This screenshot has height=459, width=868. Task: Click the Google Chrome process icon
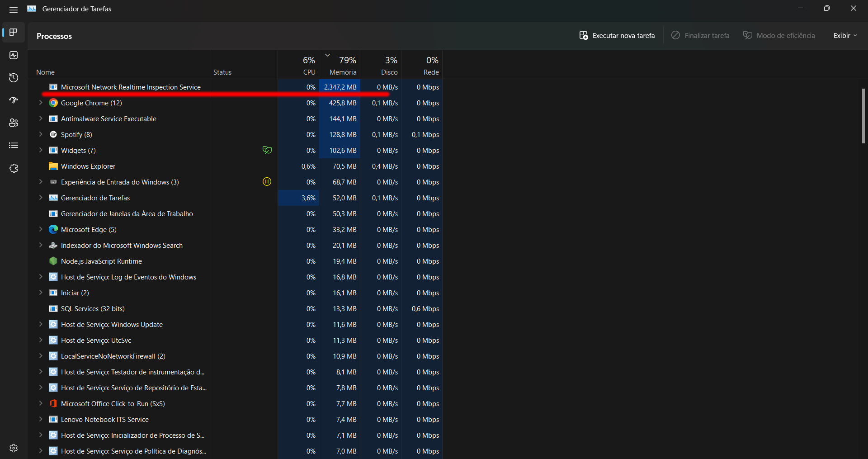pyautogui.click(x=53, y=103)
